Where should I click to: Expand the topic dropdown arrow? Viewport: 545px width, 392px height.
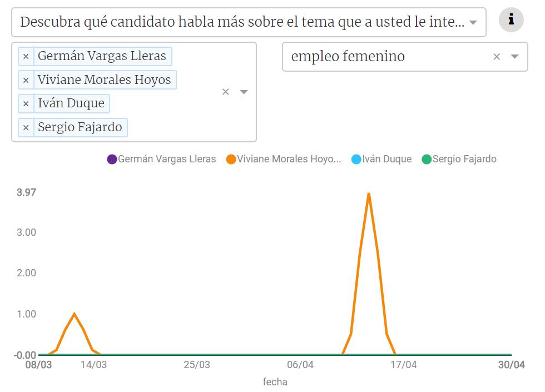[514, 57]
